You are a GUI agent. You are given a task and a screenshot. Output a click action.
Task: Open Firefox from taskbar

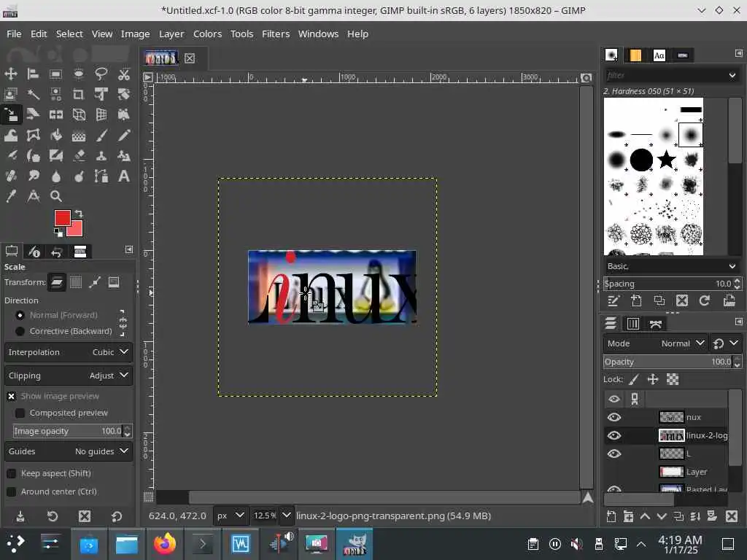(164, 544)
